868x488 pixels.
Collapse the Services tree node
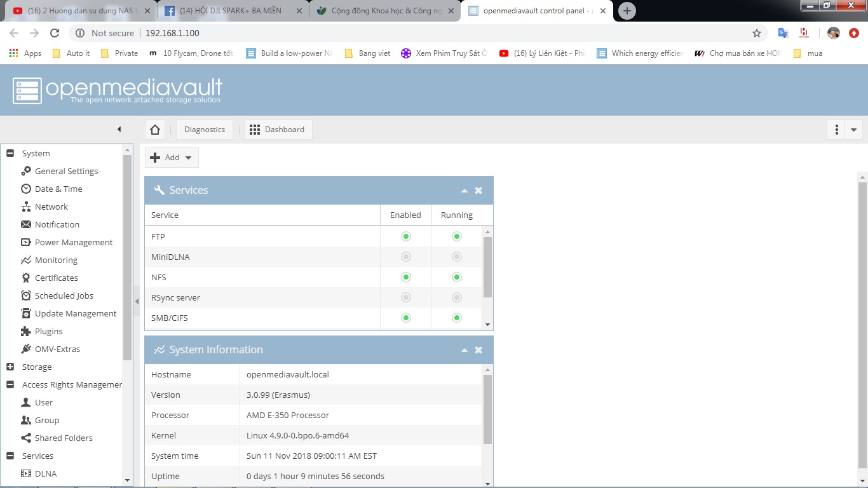click(x=10, y=456)
